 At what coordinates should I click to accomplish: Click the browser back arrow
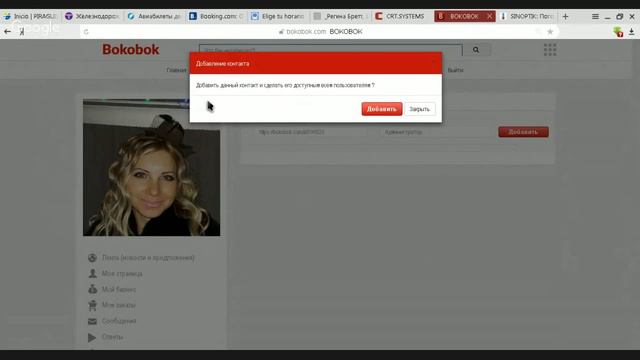click(x=7, y=31)
